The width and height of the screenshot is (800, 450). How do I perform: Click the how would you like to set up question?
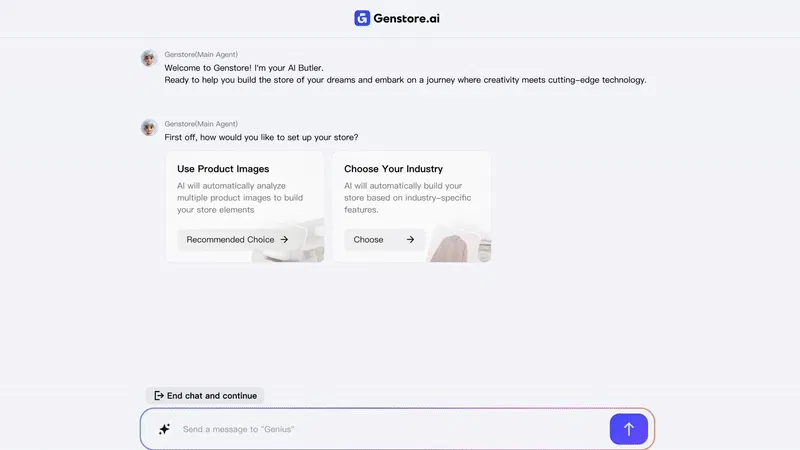[x=261, y=137]
